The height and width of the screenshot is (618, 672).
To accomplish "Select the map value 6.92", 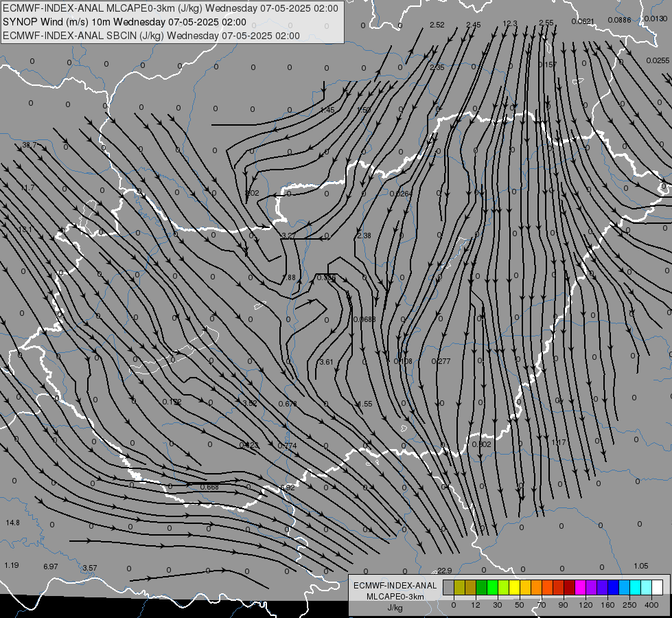I will pos(288,488).
